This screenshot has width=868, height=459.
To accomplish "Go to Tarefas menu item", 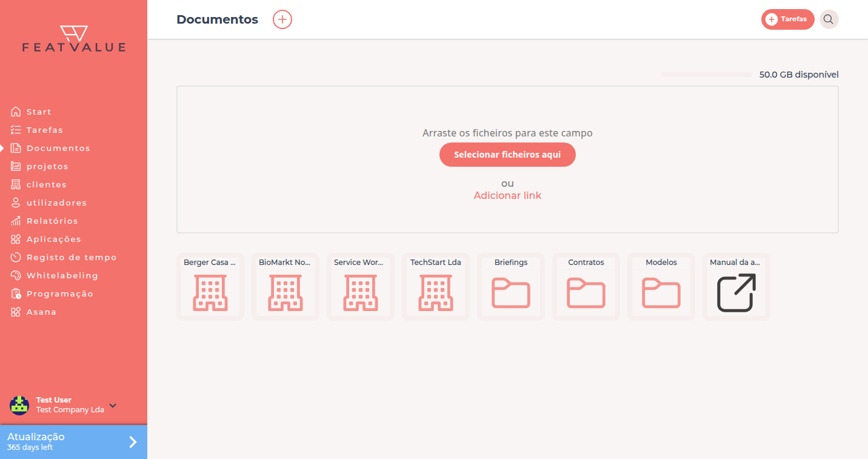I will click(45, 130).
